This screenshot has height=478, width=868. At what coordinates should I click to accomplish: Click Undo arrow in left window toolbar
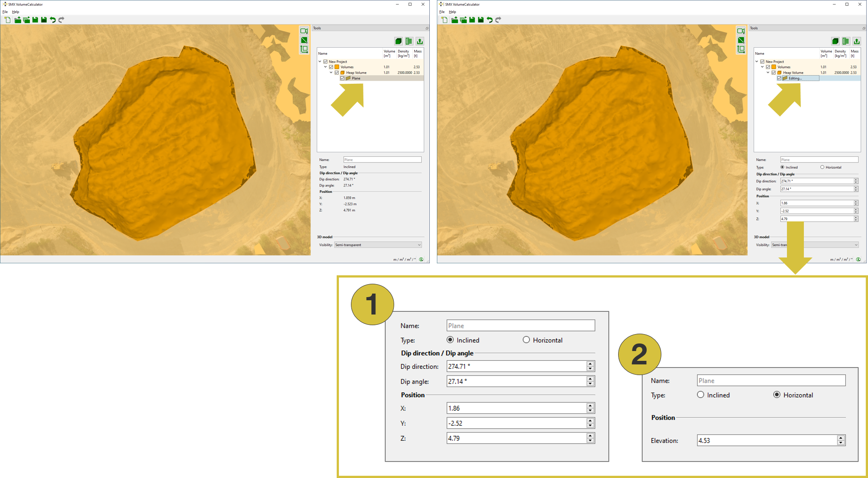[x=53, y=20]
